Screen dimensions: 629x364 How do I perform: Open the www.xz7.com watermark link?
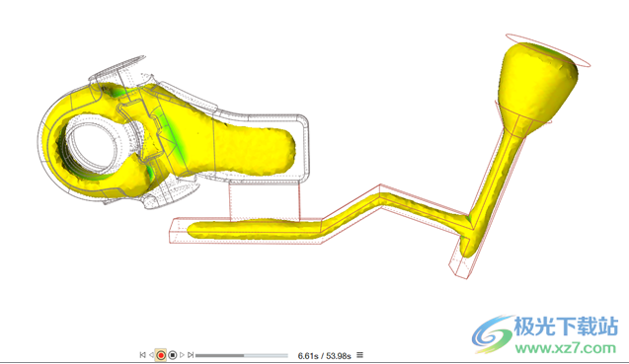point(566,347)
